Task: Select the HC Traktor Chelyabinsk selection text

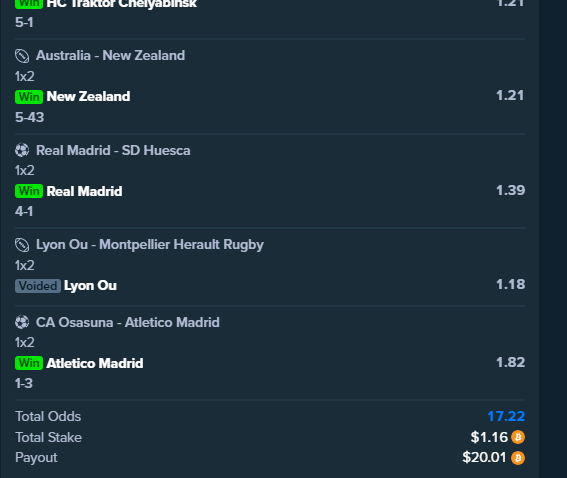Action: pyautogui.click(x=122, y=4)
